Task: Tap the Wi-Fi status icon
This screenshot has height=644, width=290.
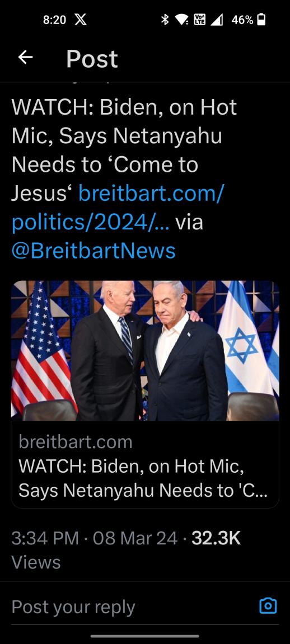Action: [181, 20]
